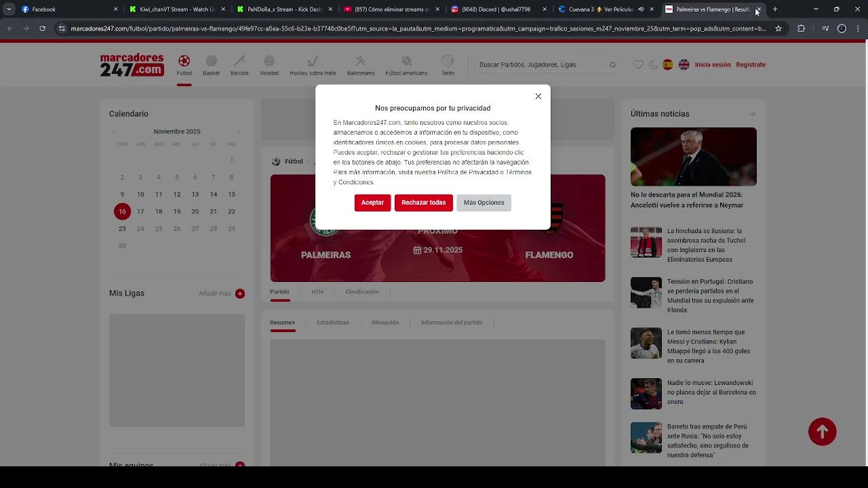Open Lewandowski Barcelona article
This screenshot has height=488, width=868.
(711, 392)
